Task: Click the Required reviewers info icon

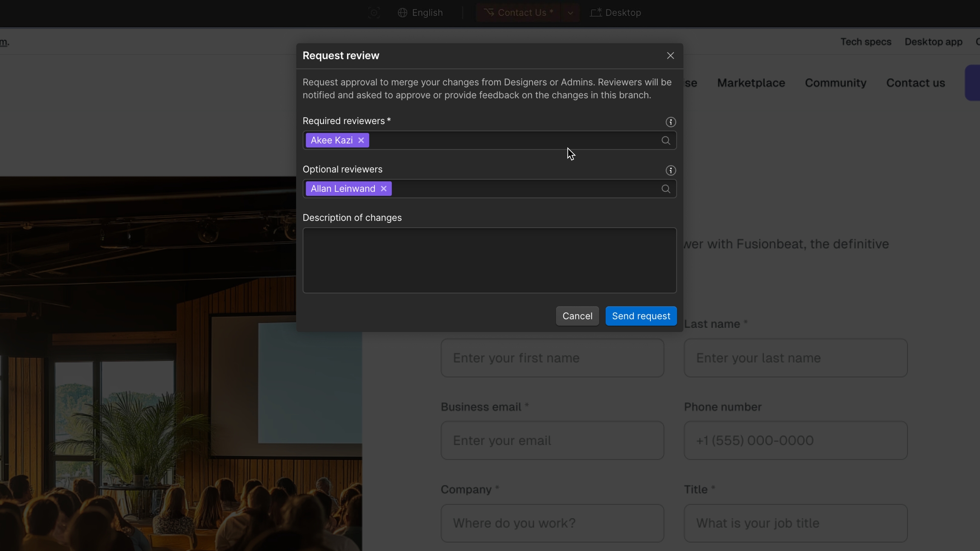Action: (670, 122)
